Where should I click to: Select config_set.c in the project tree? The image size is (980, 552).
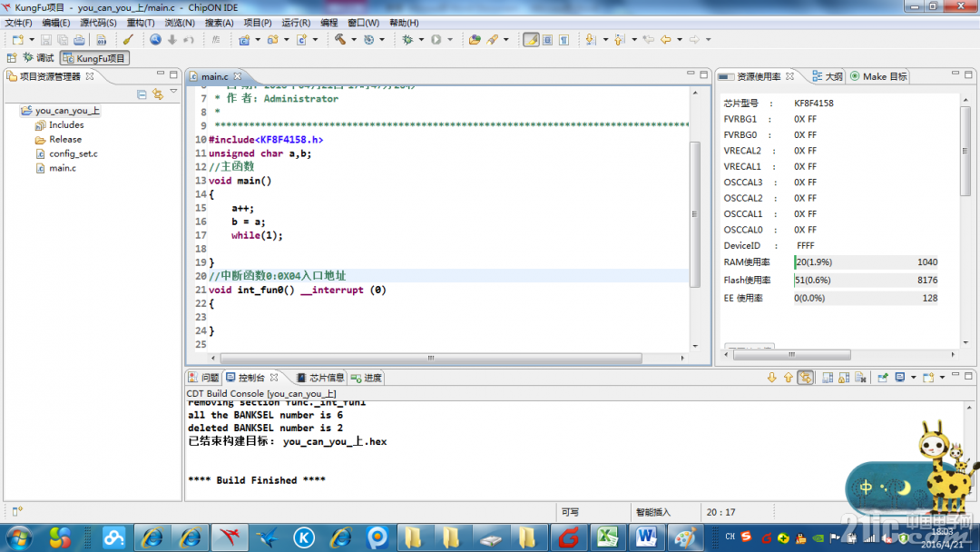pos(73,153)
